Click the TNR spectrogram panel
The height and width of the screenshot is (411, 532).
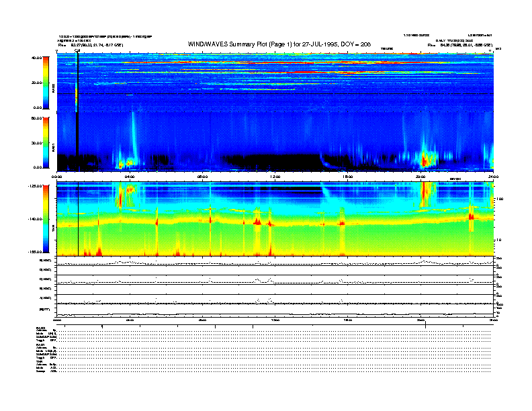275,219
